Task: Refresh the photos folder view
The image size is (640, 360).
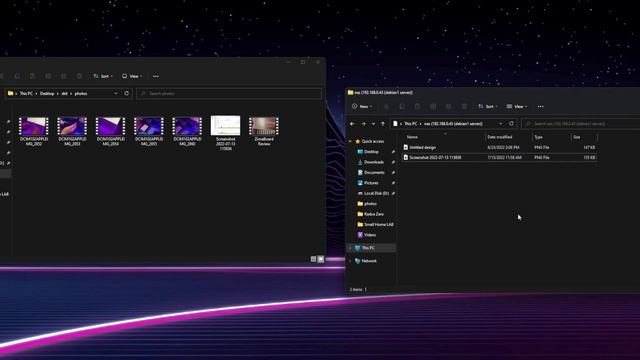Action: point(127,93)
